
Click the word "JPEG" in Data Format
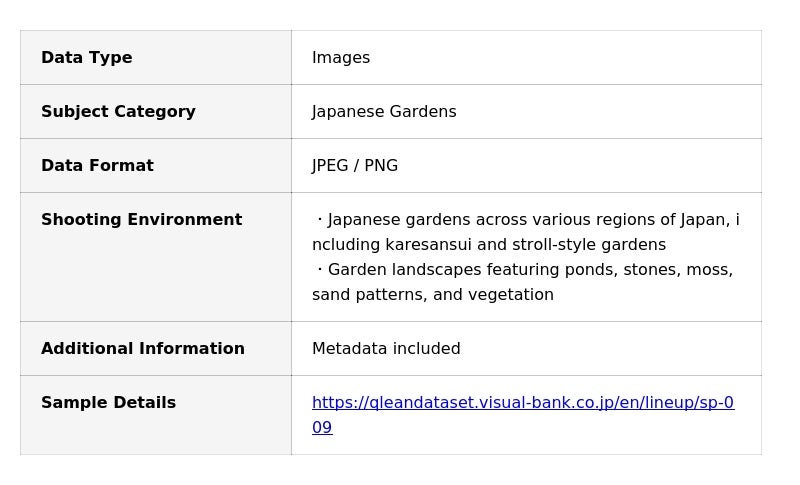point(331,166)
